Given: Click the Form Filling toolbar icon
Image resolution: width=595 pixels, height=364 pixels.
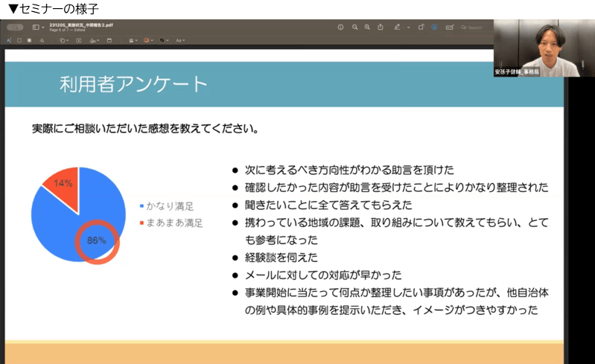Looking at the screenshot, I should (x=450, y=28).
